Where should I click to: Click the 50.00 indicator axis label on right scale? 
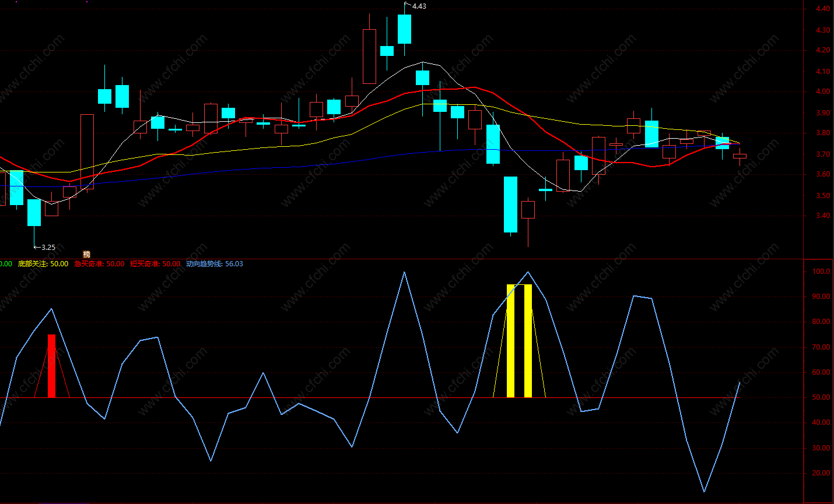pyautogui.click(x=821, y=397)
